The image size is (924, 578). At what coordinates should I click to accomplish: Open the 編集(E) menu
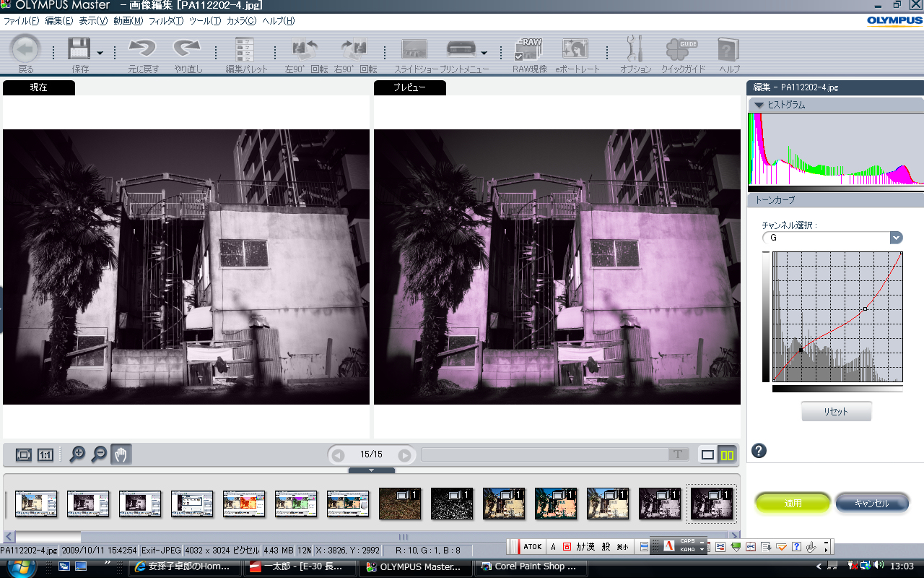(59, 21)
